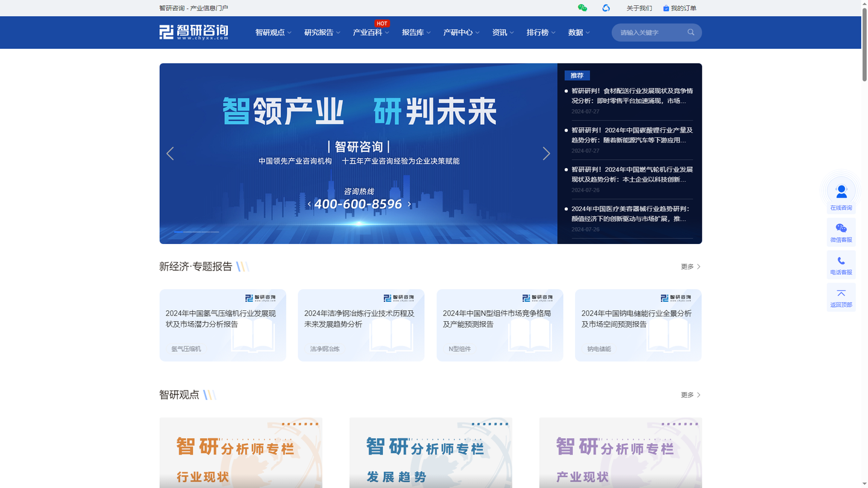Click the 推荐 label badge

click(x=577, y=75)
